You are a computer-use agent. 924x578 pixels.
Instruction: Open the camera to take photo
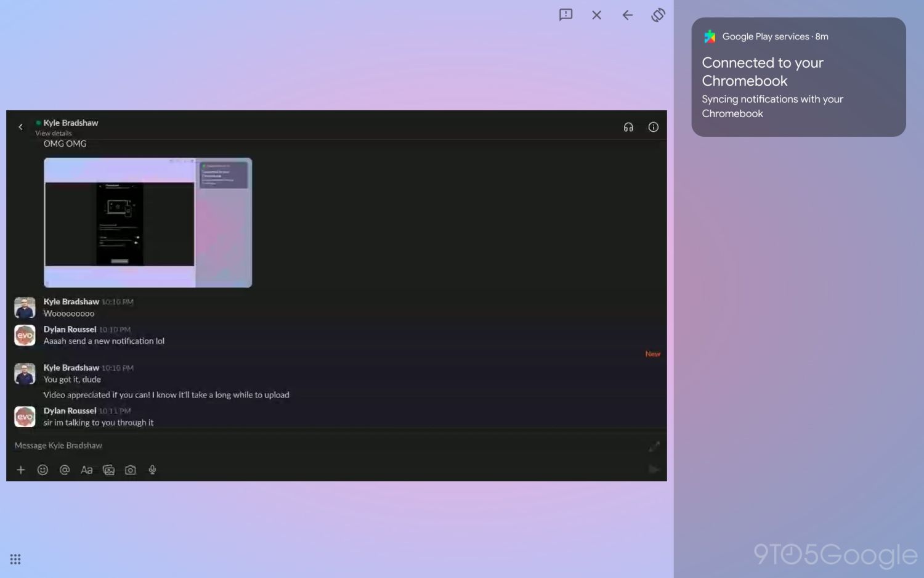coord(131,470)
